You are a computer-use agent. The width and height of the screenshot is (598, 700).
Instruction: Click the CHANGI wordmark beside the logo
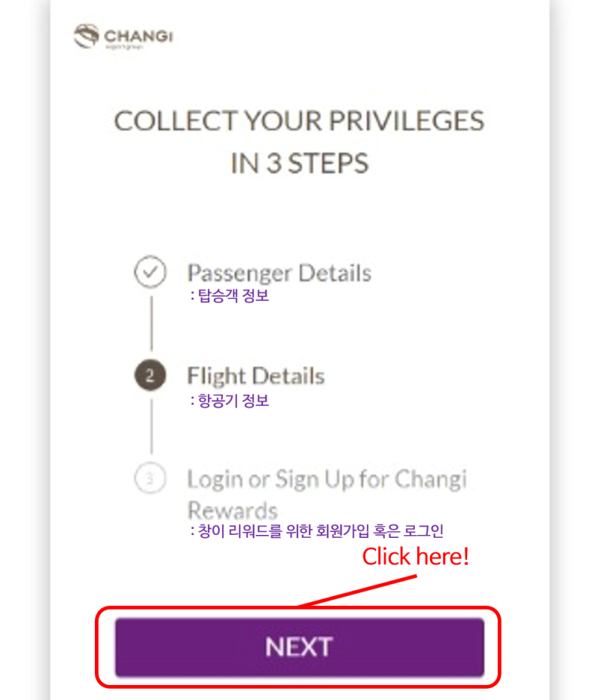pyautogui.click(x=138, y=37)
